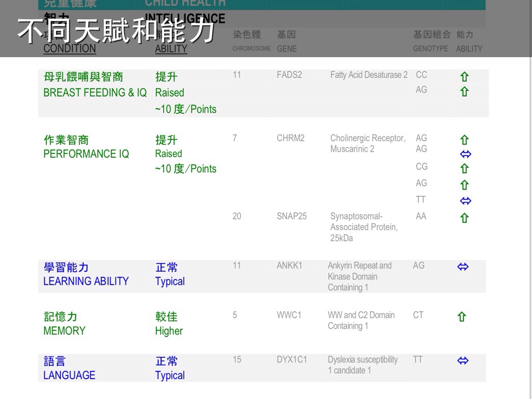Click the underlined ABILITY heading on the left
This screenshot has height=399, width=532.
(x=171, y=49)
